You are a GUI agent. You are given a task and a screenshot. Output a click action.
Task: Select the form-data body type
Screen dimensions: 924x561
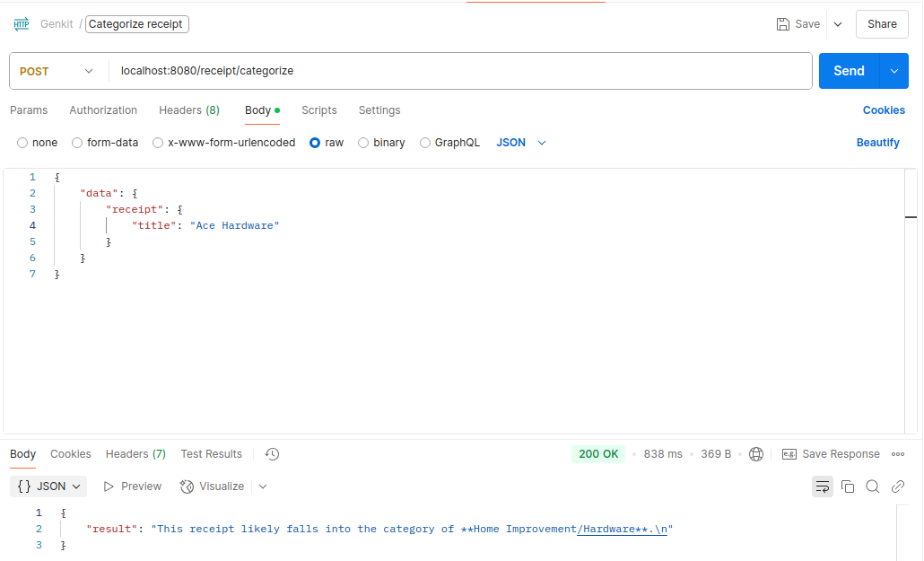pos(77,143)
